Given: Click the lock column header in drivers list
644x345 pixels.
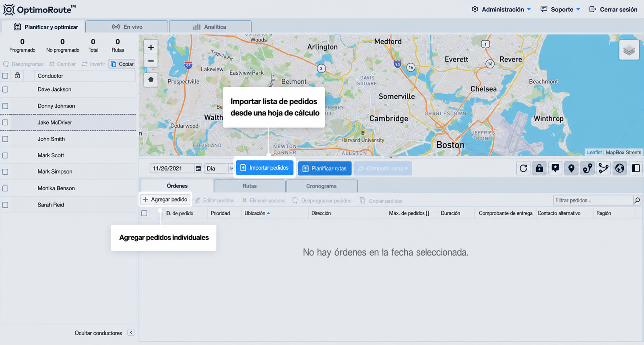Looking at the screenshot, I should click(17, 75).
